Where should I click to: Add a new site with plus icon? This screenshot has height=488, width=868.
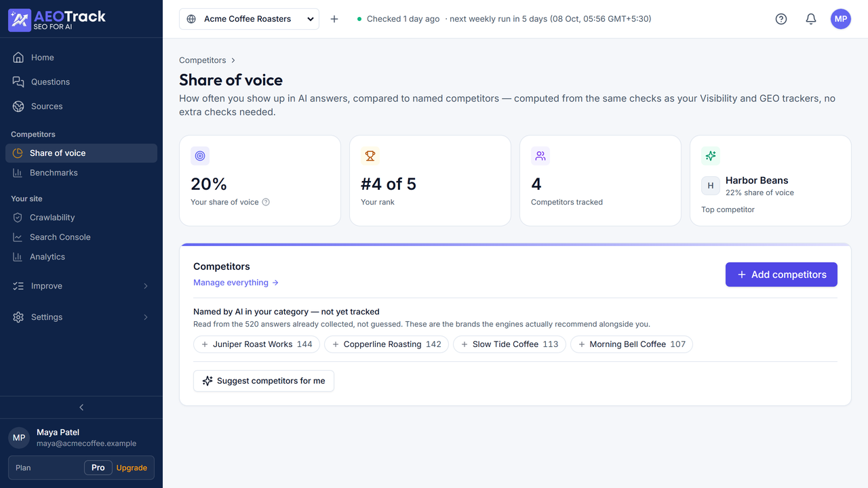tap(334, 19)
